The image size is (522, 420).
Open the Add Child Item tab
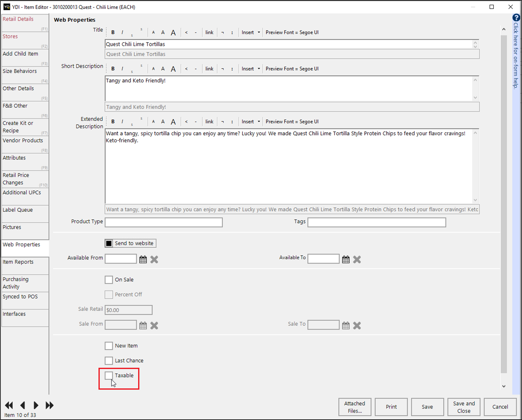point(25,58)
